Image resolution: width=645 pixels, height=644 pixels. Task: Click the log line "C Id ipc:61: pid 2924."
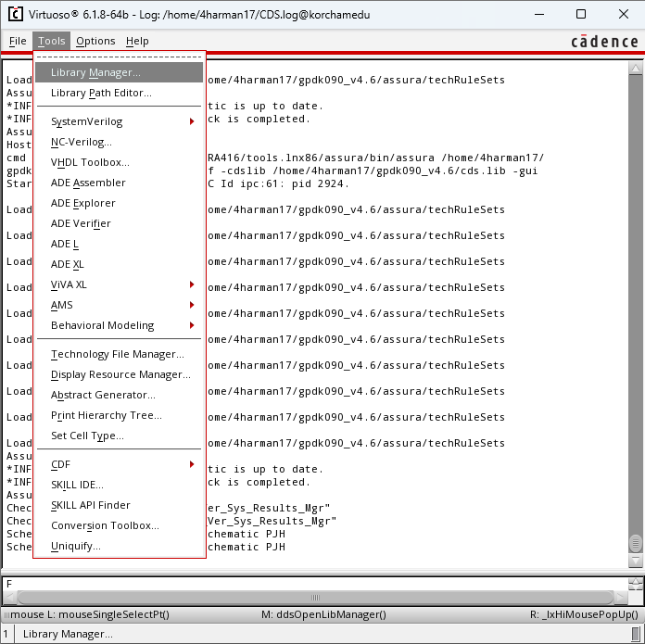point(279,183)
